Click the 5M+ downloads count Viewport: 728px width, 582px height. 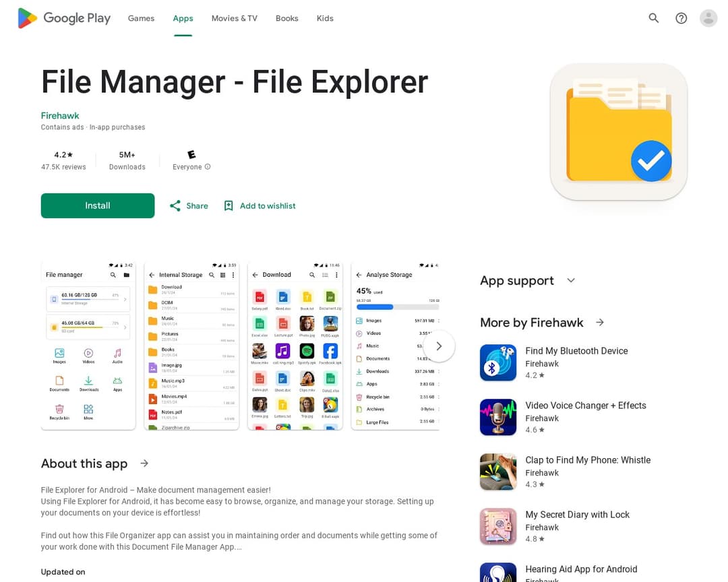click(127, 154)
